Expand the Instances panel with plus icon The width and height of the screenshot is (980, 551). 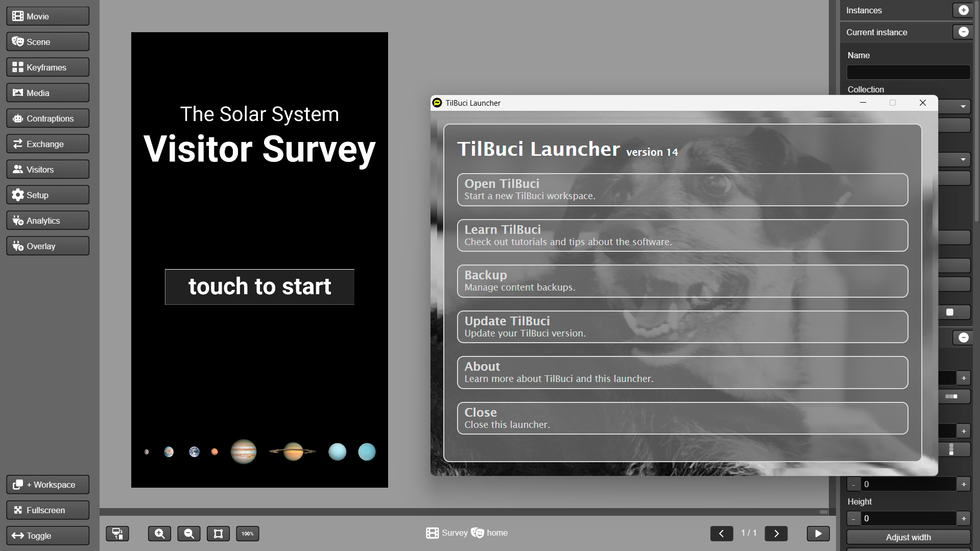[963, 10]
